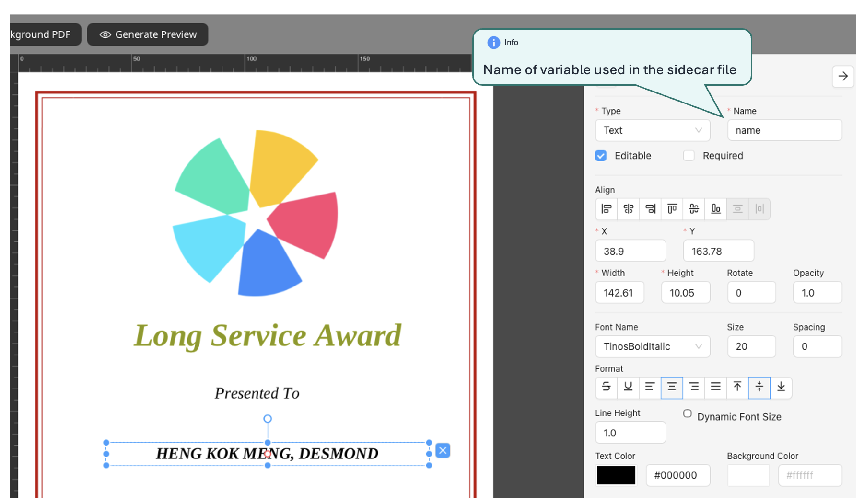This screenshot has height=504, width=864.
Task: Click the Opacity input field
Action: click(817, 293)
